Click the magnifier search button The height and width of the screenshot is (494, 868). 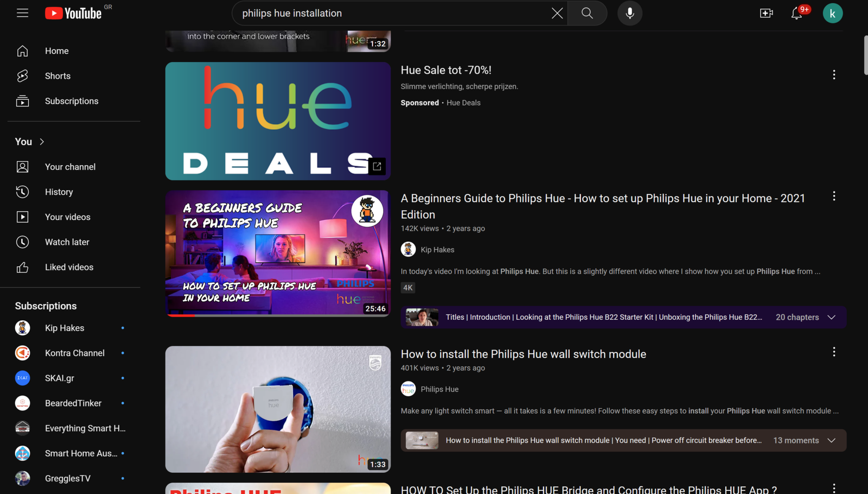[587, 13]
